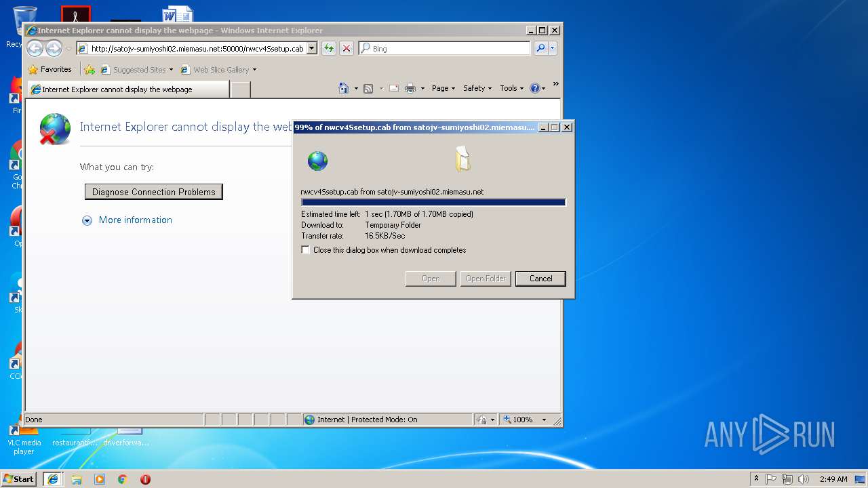Click the download dialog title bar
This screenshot has height=488, width=868.
(415, 127)
